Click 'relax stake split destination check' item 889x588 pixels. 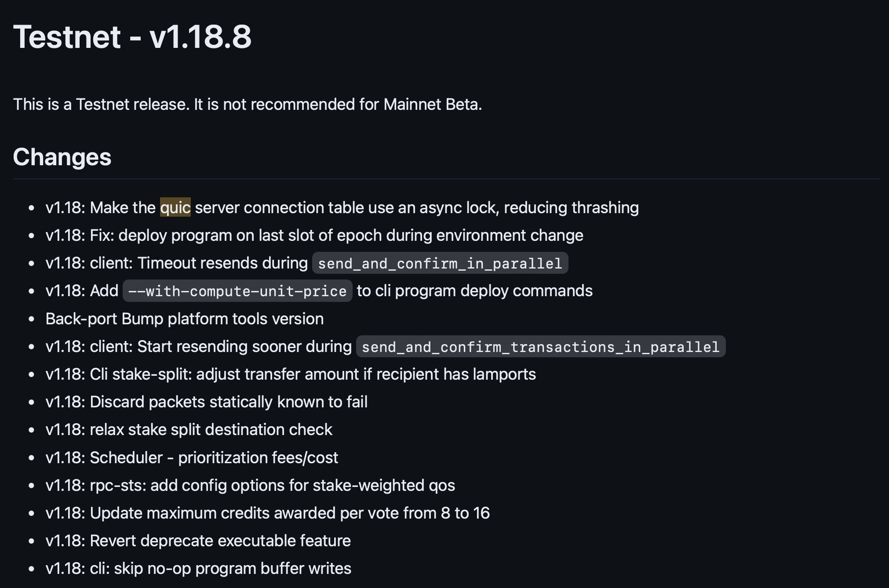[x=189, y=430]
